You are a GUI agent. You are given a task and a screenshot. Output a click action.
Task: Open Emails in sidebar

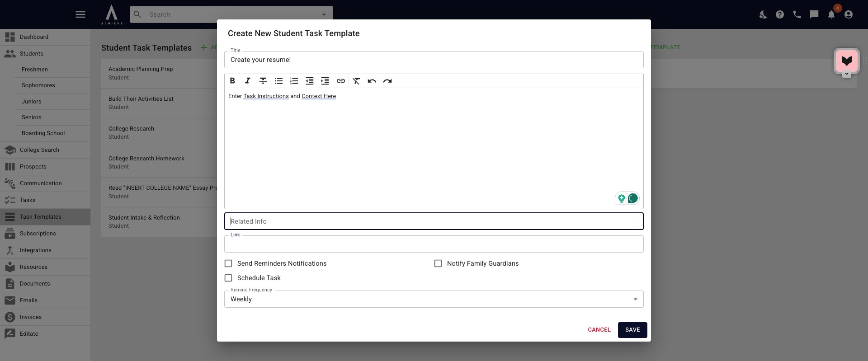click(x=45, y=300)
